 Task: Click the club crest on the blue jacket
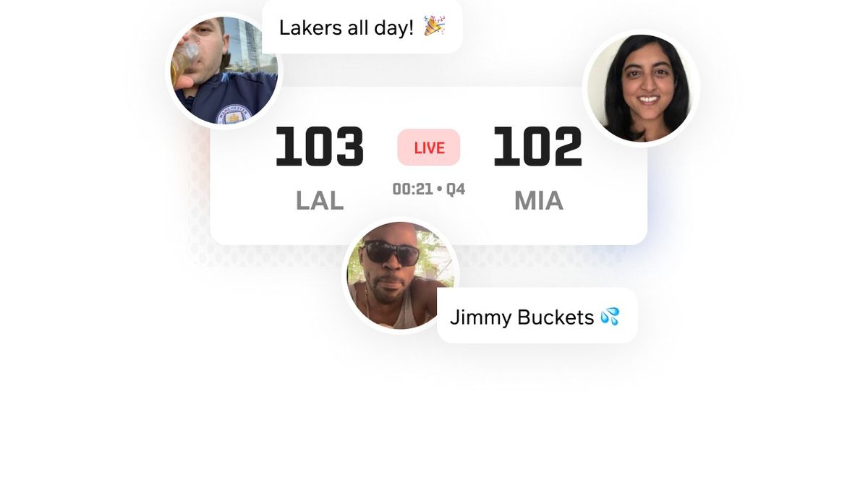[233, 114]
